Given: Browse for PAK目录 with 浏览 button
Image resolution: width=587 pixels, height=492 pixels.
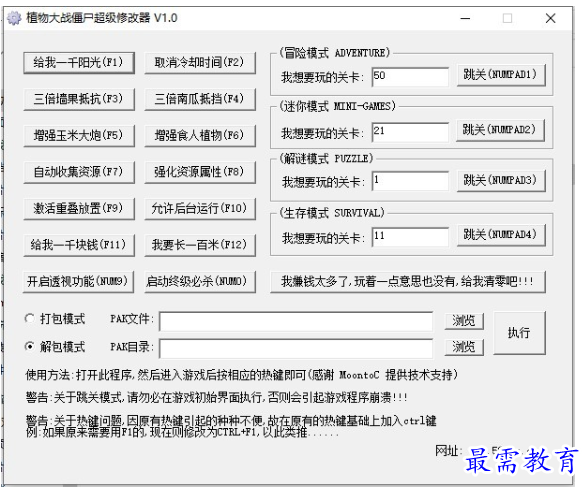Looking at the screenshot, I should [464, 347].
